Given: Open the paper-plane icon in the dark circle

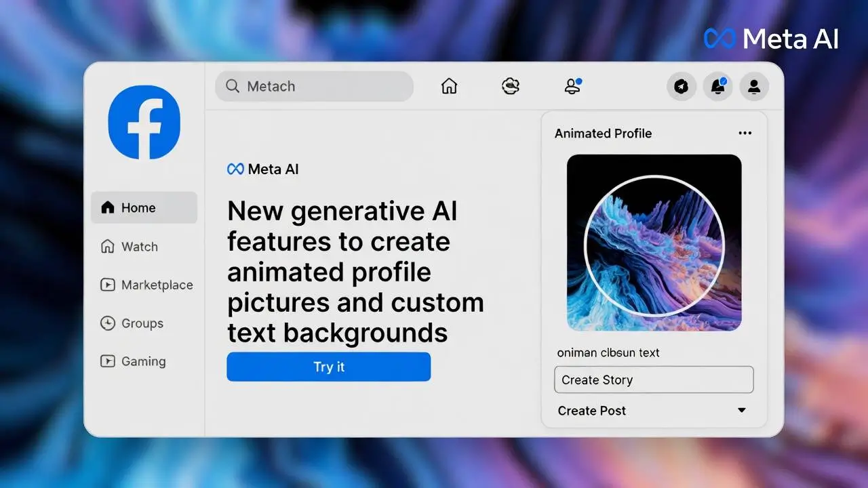Looking at the screenshot, I should 682,87.
